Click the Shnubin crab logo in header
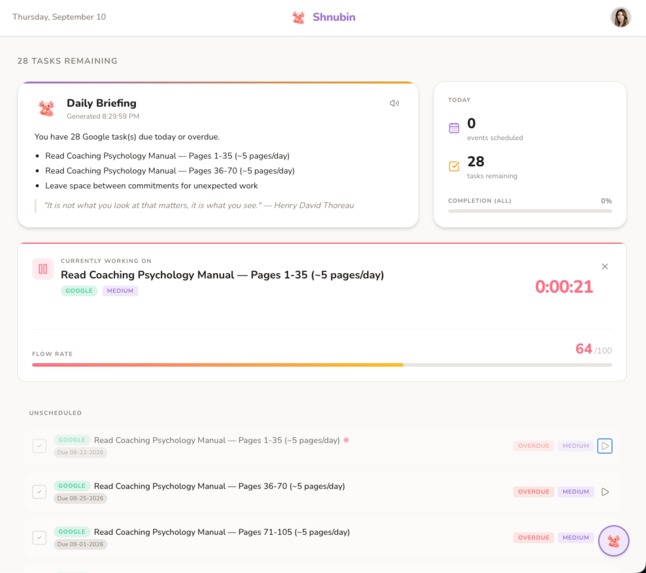This screenshot has width=646, height=573. click(298, 17)
